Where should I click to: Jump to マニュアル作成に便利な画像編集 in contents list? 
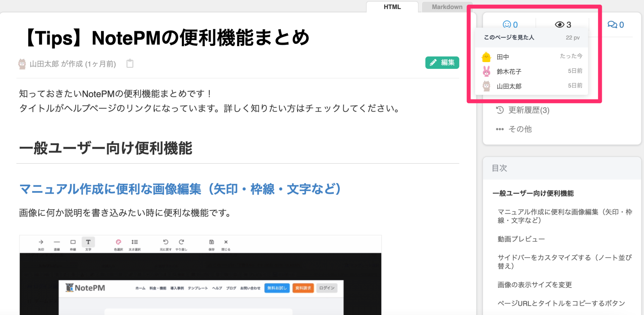565,216
